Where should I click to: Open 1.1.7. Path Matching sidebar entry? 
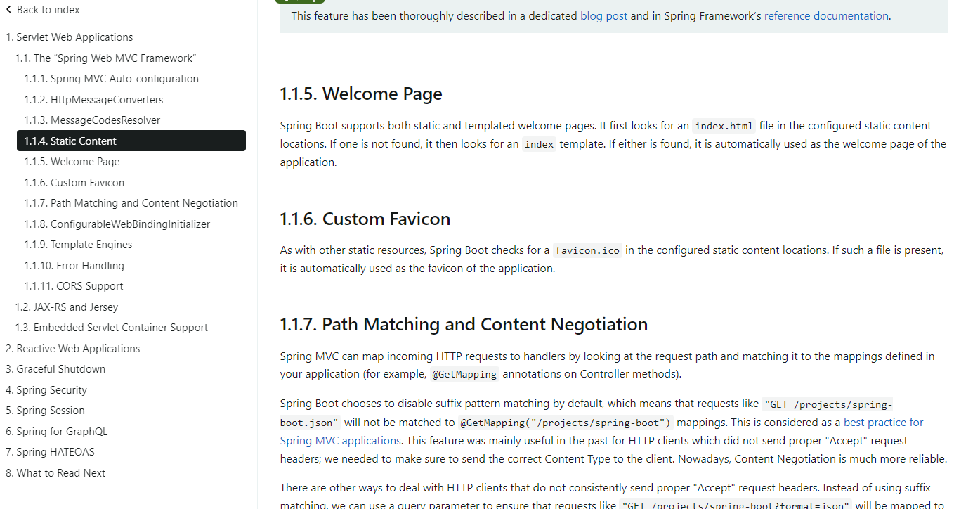pos(131,203)
